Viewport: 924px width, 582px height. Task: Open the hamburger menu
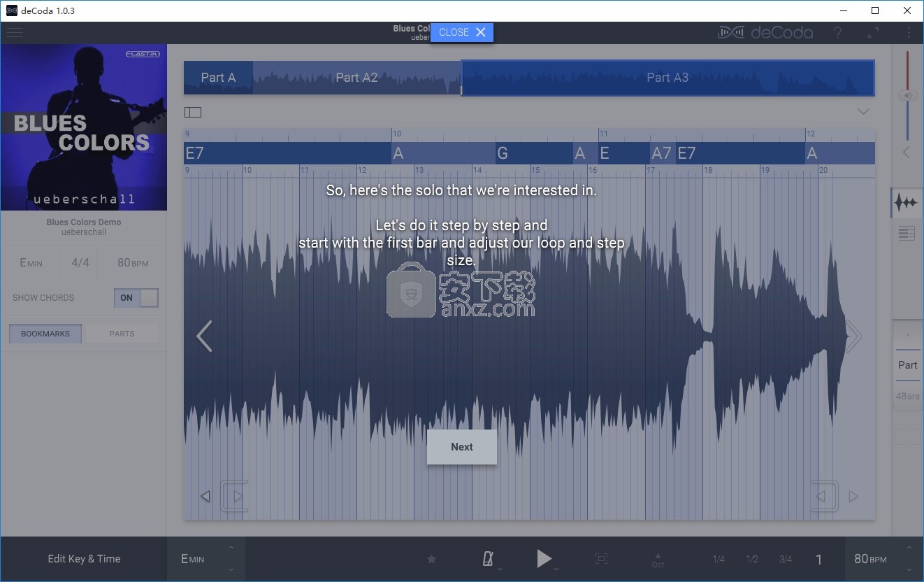coord(15,33)
